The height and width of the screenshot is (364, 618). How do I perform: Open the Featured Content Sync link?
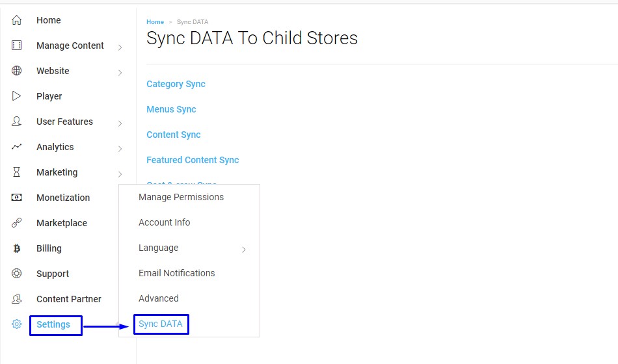[193, 160]
